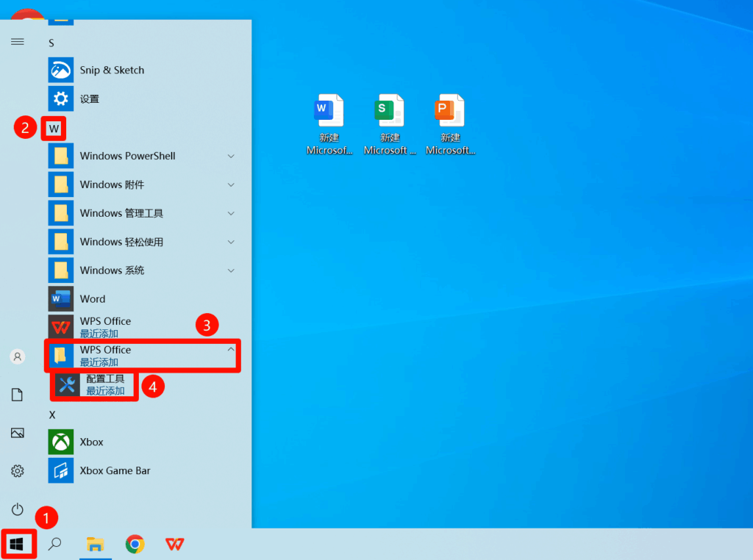The image size is (753, 560).
Task: Open WPS Office from the taskbar
Action: coord(174,544)
